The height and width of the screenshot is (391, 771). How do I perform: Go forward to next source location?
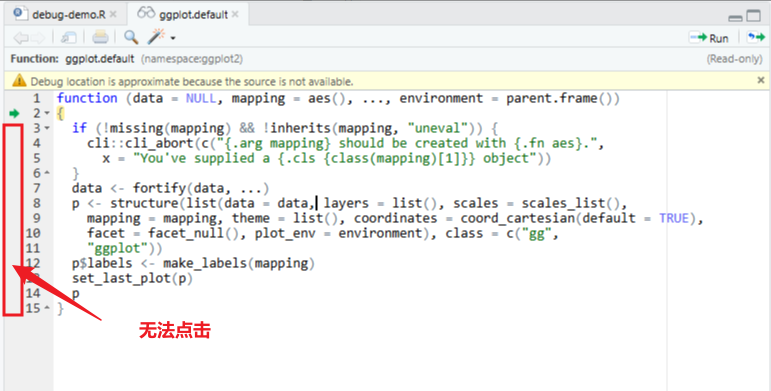[38, 37]
